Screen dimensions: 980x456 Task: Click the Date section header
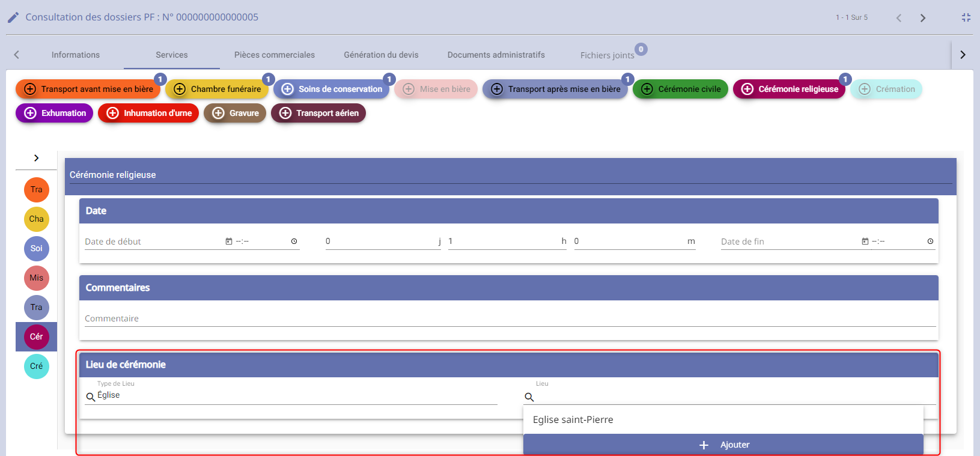click(509, 211)
